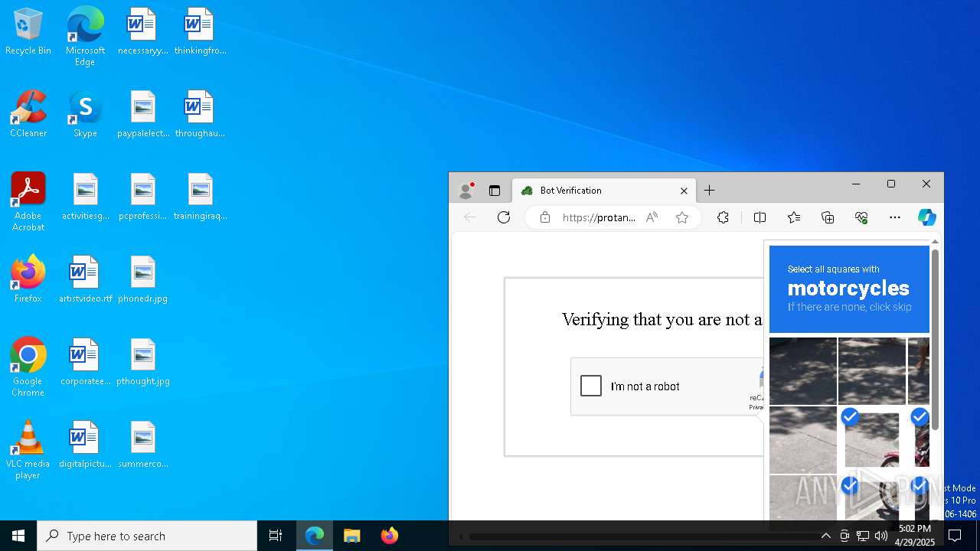Open the taskbar clock and calendar
Screen dimensions: 980x551
[915, 536]
